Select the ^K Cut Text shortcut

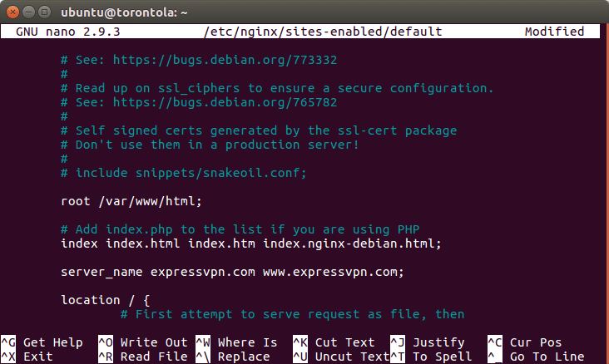point(334,342)
